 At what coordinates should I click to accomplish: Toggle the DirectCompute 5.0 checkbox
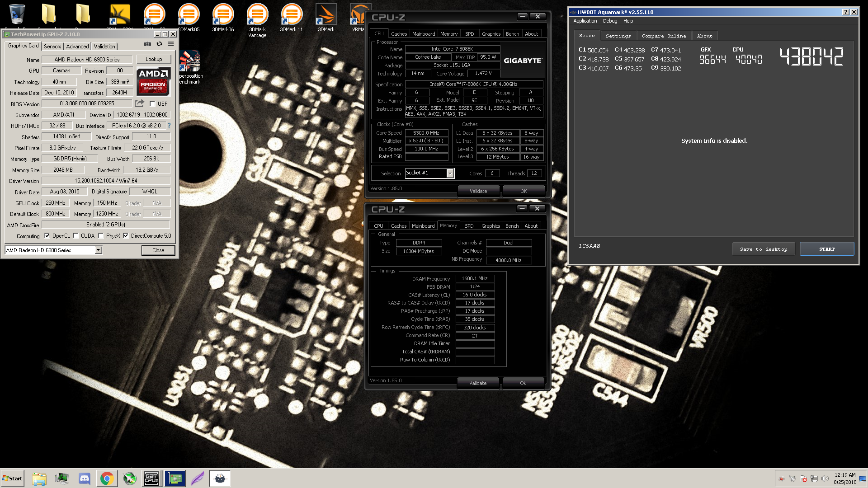[x=126, y=235]
